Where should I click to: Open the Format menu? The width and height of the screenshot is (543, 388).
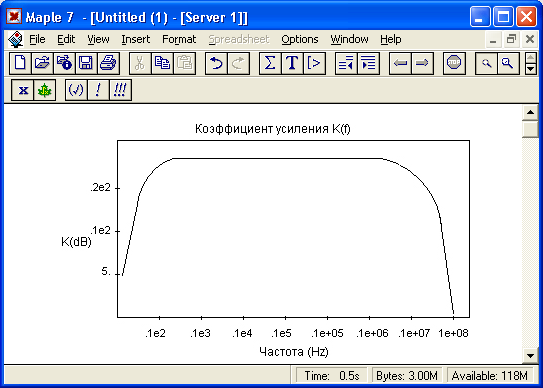179,39
